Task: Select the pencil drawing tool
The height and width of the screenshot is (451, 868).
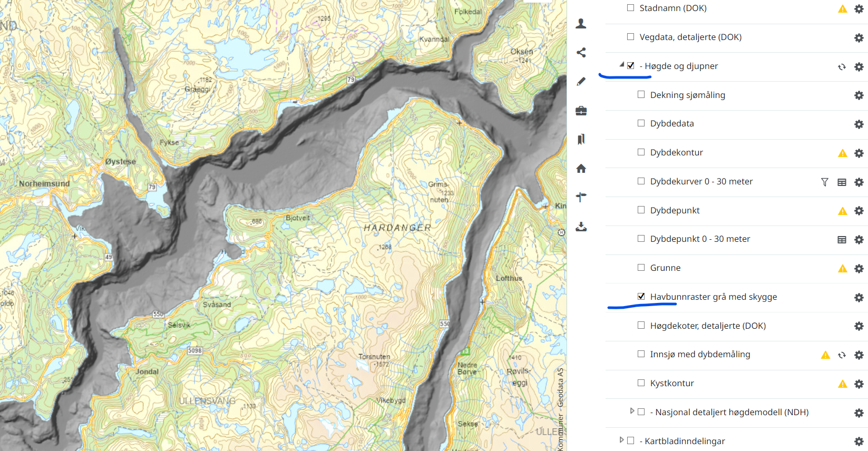Action: [x=581, y=82]
